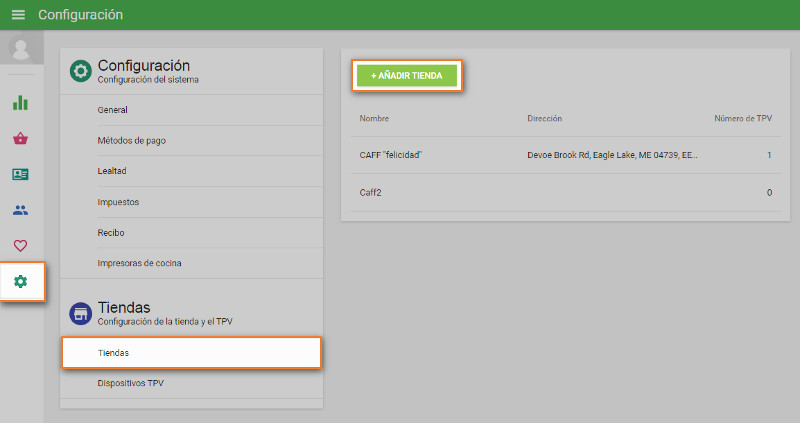Open the CAFF "felicidad" store row
This screenshot has width=800, height=423.
pos(565,155)
